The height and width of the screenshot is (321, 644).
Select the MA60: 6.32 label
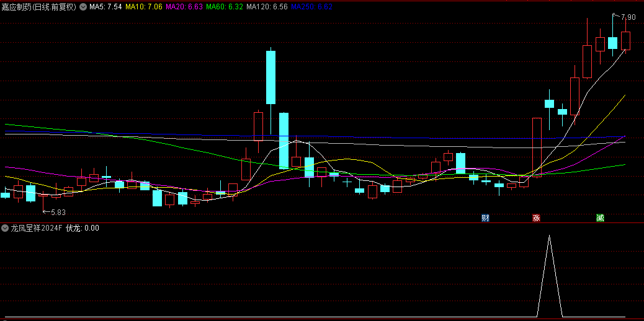tap(224, 7)
